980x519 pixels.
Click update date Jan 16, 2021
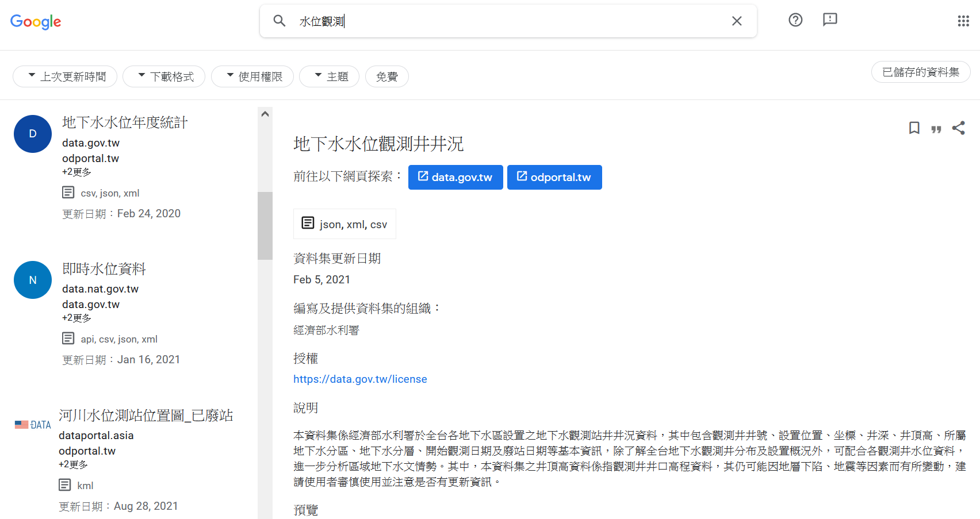coord(149,360)
